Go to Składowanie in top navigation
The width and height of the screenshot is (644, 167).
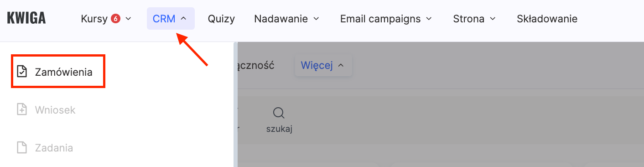[547, 19]
